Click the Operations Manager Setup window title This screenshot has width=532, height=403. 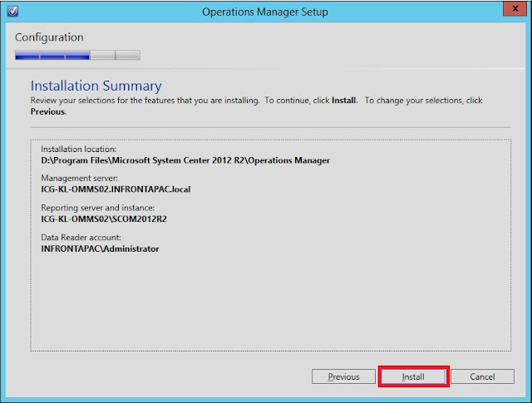(x=265, y=12)
